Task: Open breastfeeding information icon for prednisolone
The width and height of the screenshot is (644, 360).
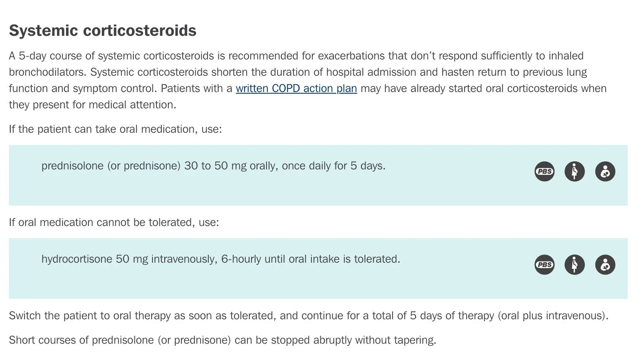Action: click(x=605, y=171)
